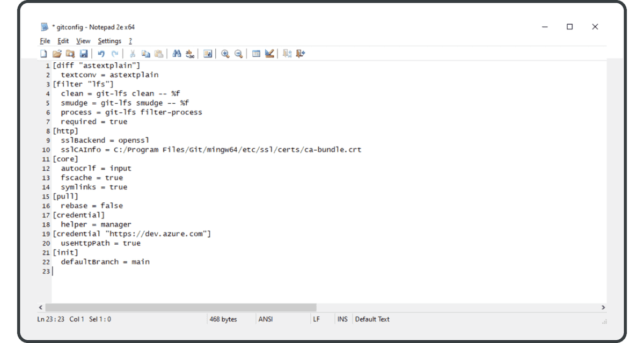The image size is (644, 343).
Task: Zoom in on the text
Action: [x=225, y=53]
